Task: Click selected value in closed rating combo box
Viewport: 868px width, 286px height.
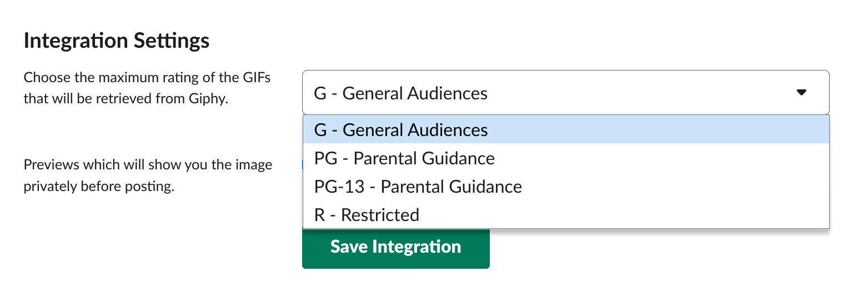Action: pyautogui.click(x=400, y=93)
